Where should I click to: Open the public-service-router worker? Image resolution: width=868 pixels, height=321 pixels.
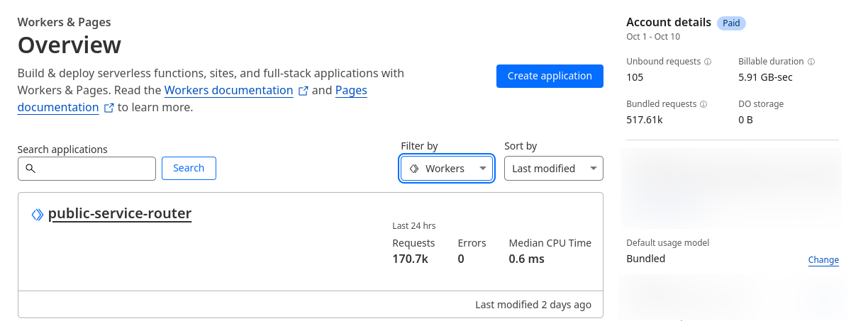tap(120, 213)
